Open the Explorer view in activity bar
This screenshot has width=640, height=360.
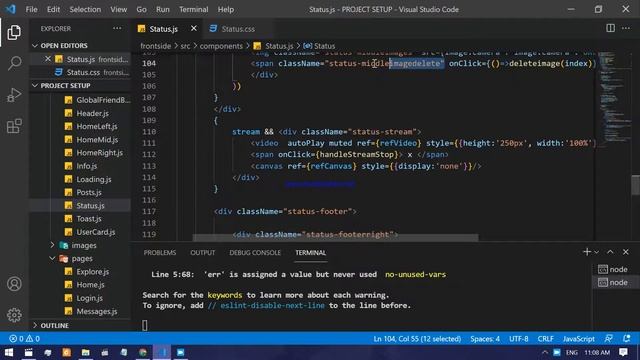click(14, 32)
